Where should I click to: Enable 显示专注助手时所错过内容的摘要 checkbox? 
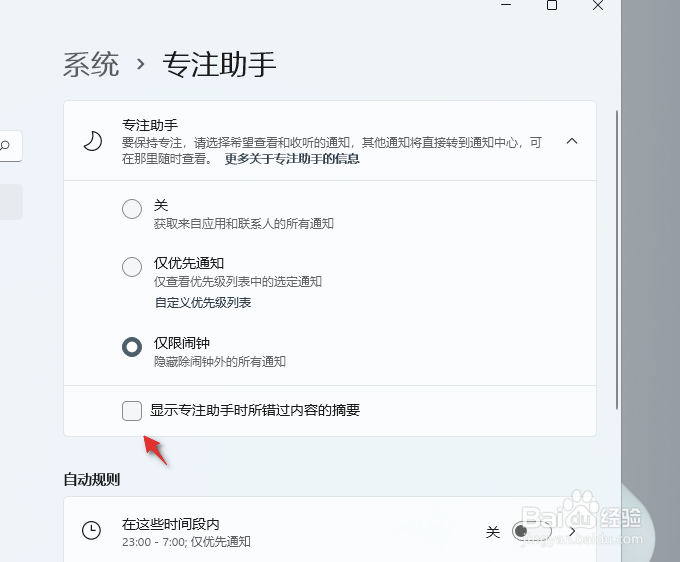pyautogui.click(x=132, y=410)
